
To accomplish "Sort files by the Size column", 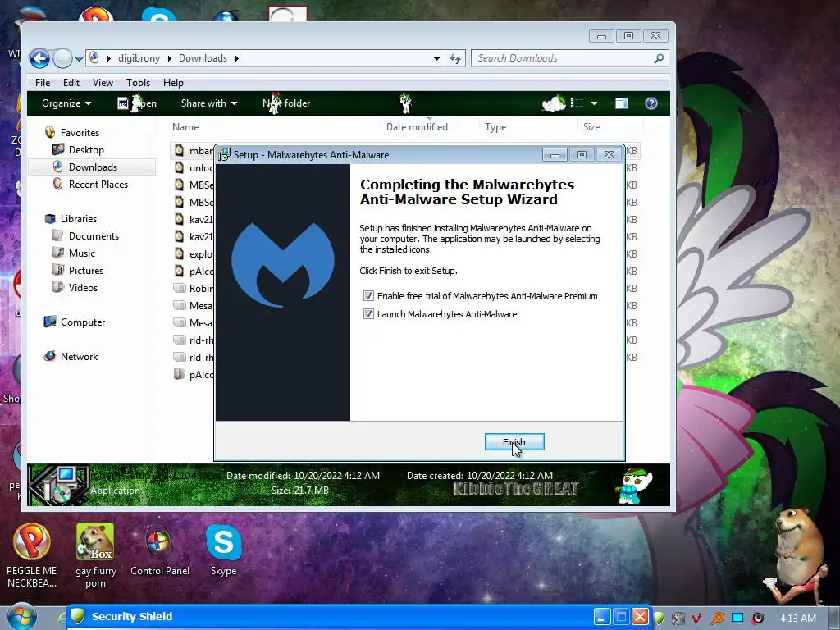I will coord(591,127).
